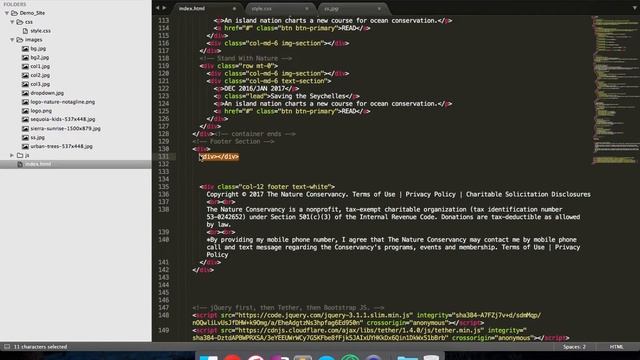Close the index.html tab
The width and height of the screenshot is (640, 360).
(x=234, y=9)
